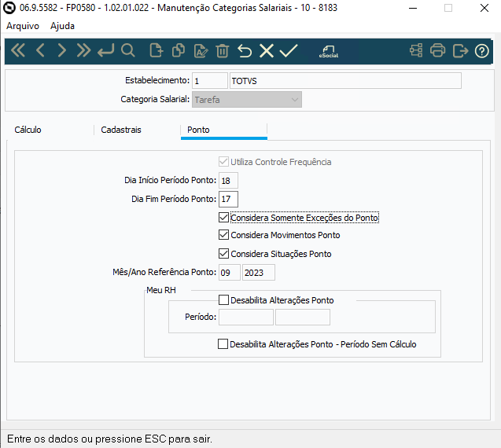Go to next record arrow
Viewport: 501px width, 448px height.
(61, 51)
